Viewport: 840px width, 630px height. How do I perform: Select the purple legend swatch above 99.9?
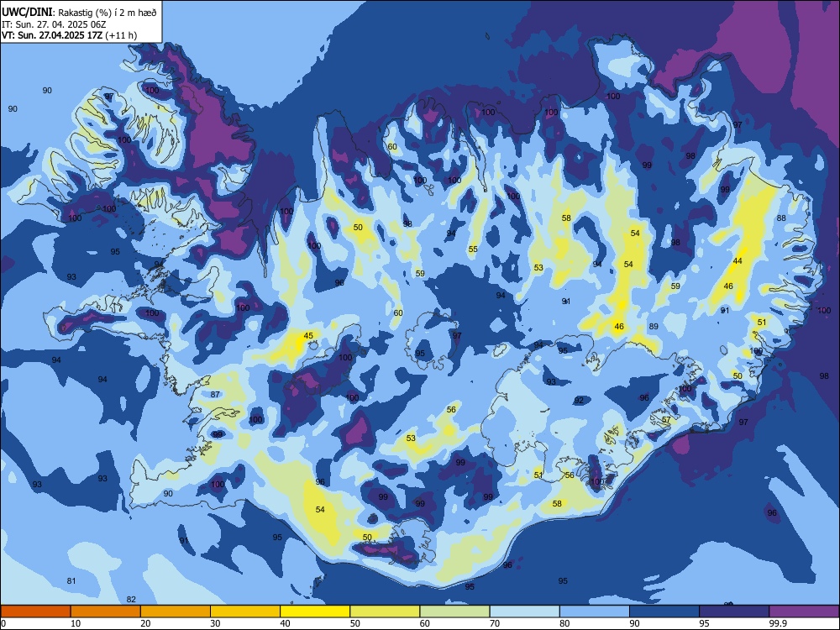pos(804,612)
